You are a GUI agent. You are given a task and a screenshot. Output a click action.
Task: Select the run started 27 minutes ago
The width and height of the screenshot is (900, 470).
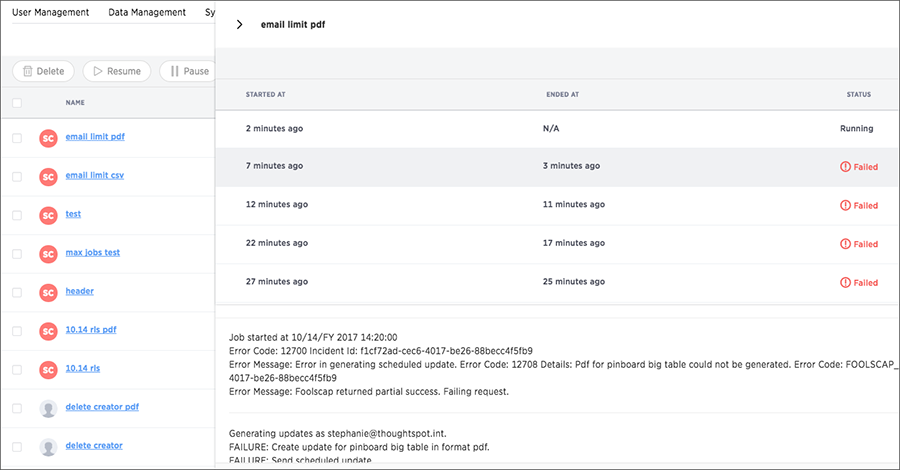point(277,281)
